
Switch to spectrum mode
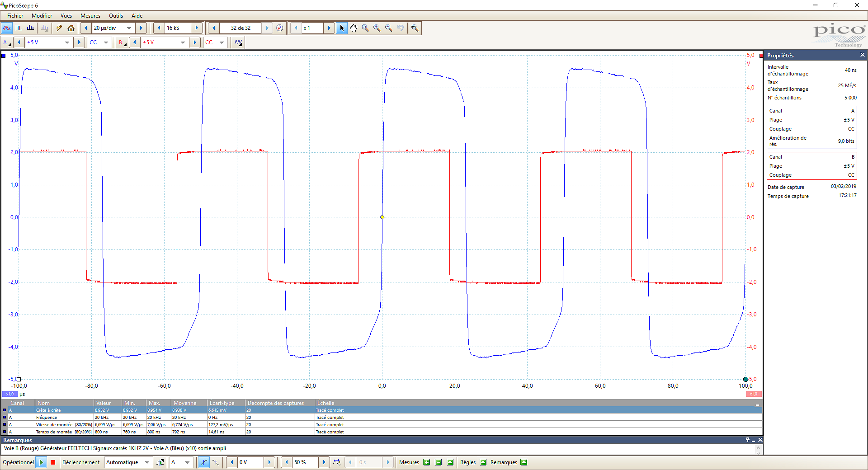[x=30, y=28]
